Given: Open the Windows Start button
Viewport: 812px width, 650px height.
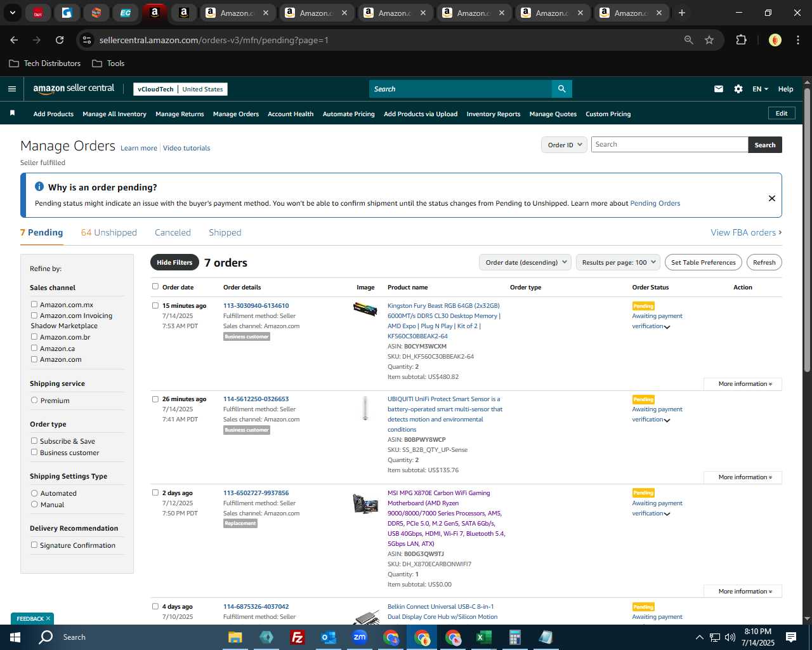Looking at the screenshot, I should pos(15,637).
